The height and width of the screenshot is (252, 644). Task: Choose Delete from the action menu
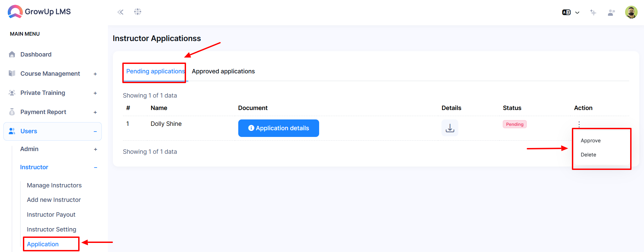click(588, 155)
